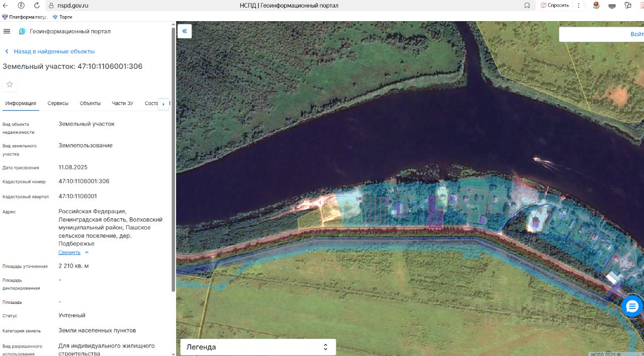
Task: Click Назад в найденные объекты link
Action: tap(49, 51)
